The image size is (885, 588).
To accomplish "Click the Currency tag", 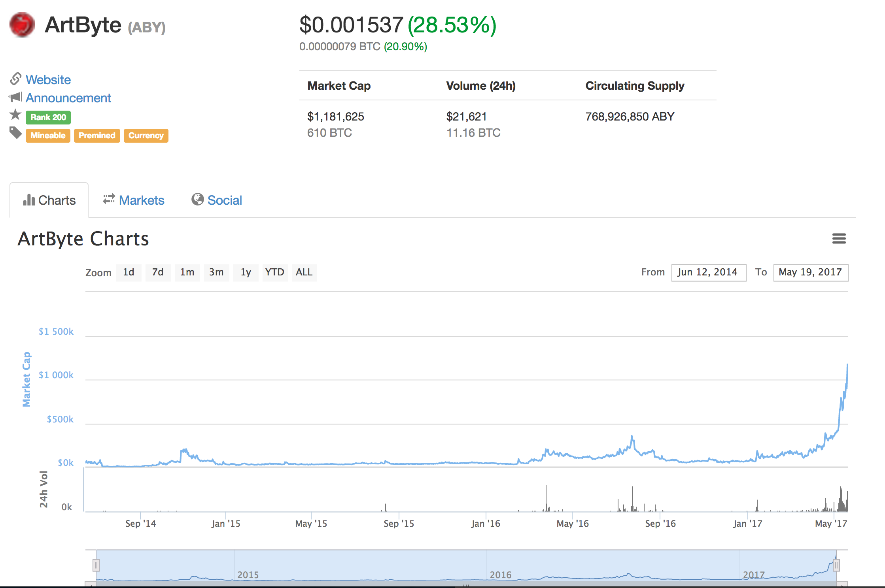I will point(146,136).
